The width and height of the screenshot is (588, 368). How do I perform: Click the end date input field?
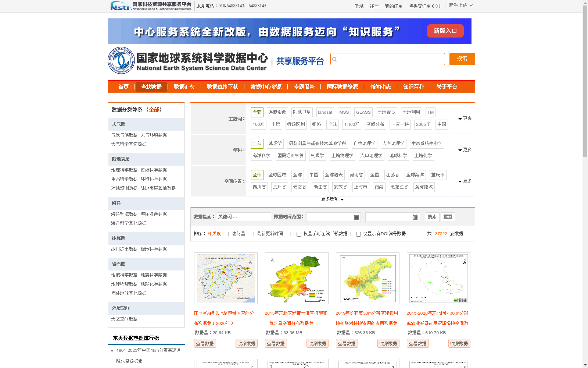click(x=388, y=217)
